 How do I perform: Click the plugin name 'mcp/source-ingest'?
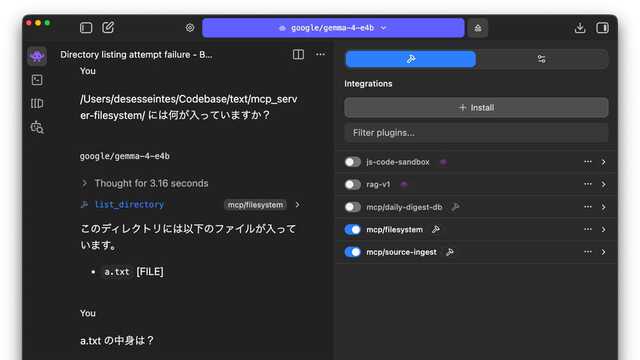pos(401,252)
